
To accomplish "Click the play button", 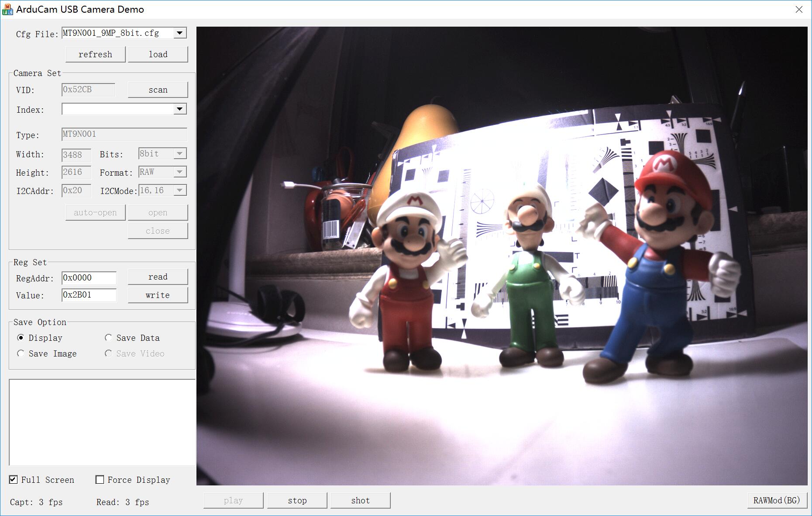I will [234, 501].
